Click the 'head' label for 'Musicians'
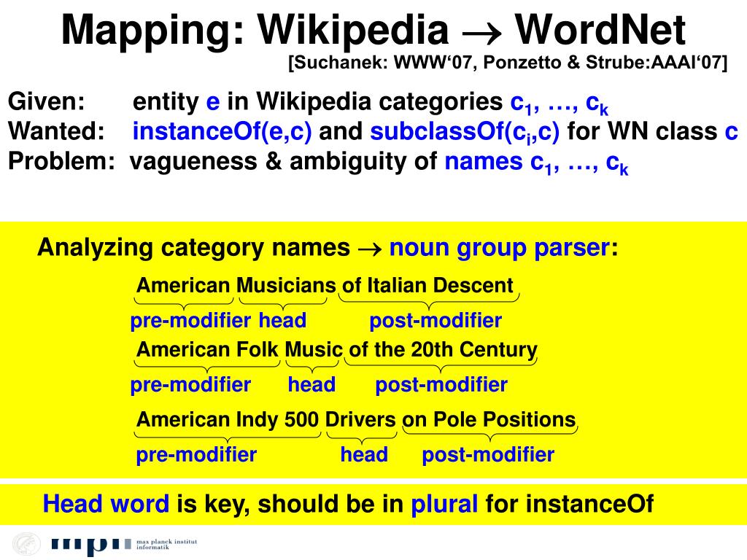747x560 pixels. click(282, 320)
